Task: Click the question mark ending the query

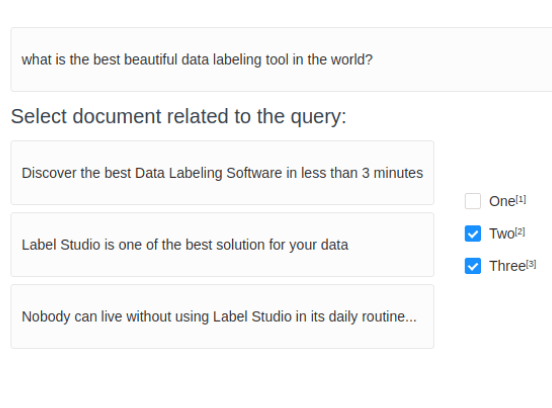Action: [x=369, y=59]
